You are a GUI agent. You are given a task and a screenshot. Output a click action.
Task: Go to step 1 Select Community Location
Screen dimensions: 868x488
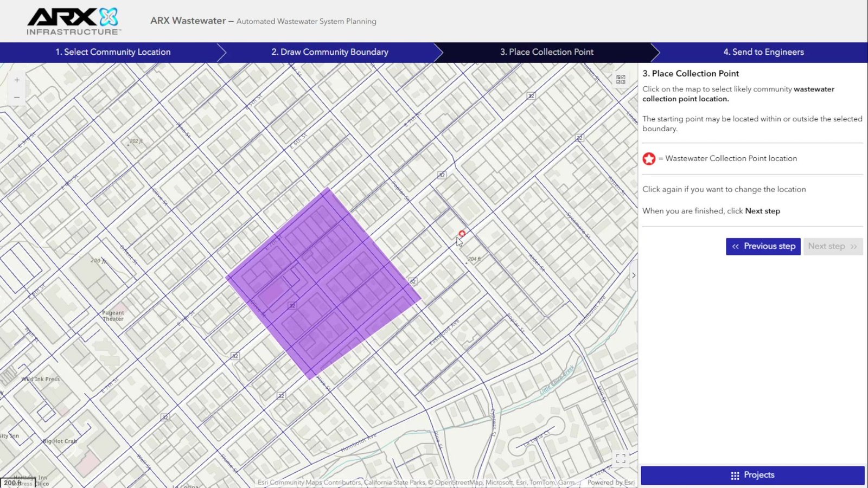click(113, 52)
